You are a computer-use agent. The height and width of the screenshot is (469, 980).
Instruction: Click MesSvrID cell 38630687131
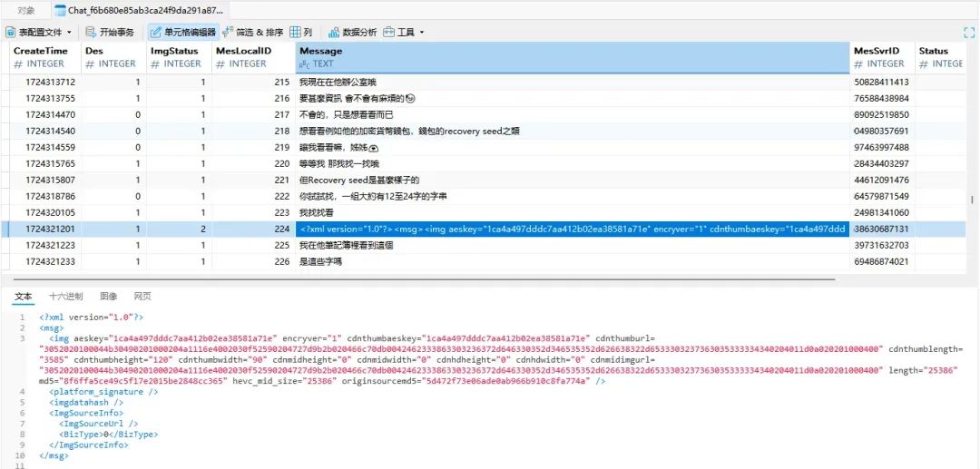tap(883, 230)
